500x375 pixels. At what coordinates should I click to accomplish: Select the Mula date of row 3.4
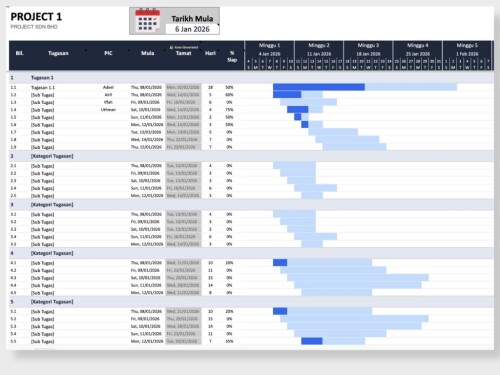point(146,237)
